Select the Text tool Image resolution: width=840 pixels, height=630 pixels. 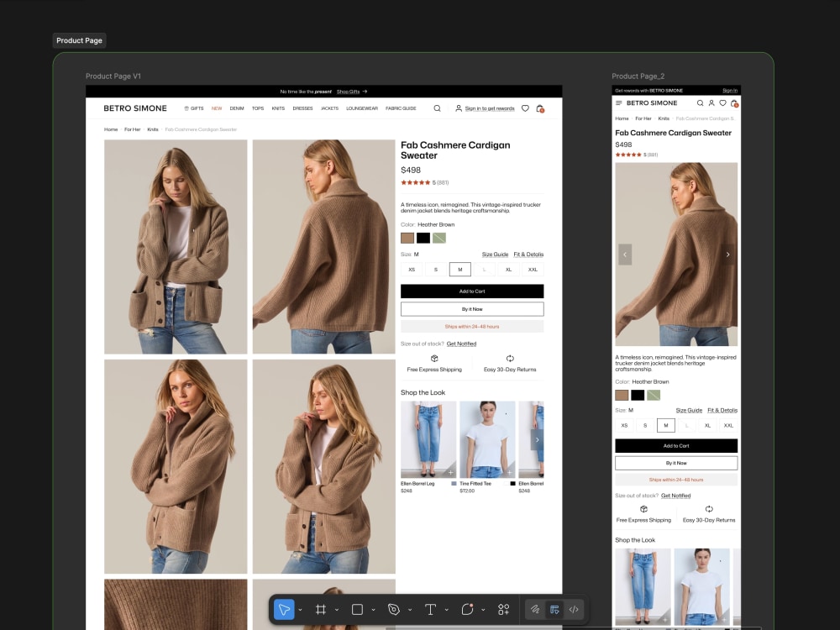pyautogui.click(x=430, y=610)
